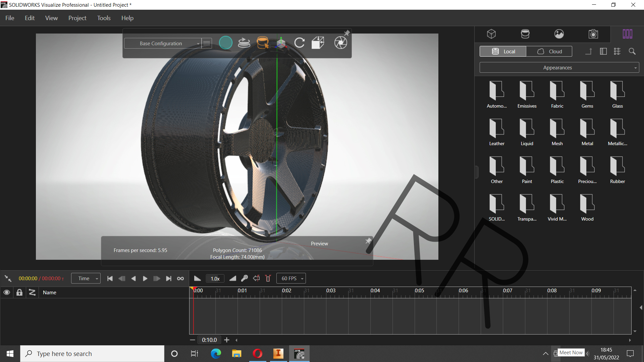The width and height of the screenshot is (644, 362).
Task: Toggle the loop playback infinity button
Action: coord(180,279)
